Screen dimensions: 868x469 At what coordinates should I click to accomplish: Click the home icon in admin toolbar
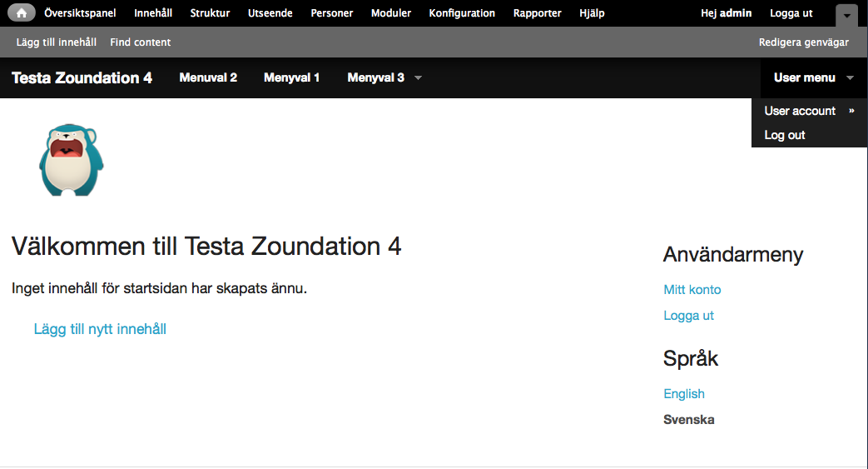pos(22,13)
